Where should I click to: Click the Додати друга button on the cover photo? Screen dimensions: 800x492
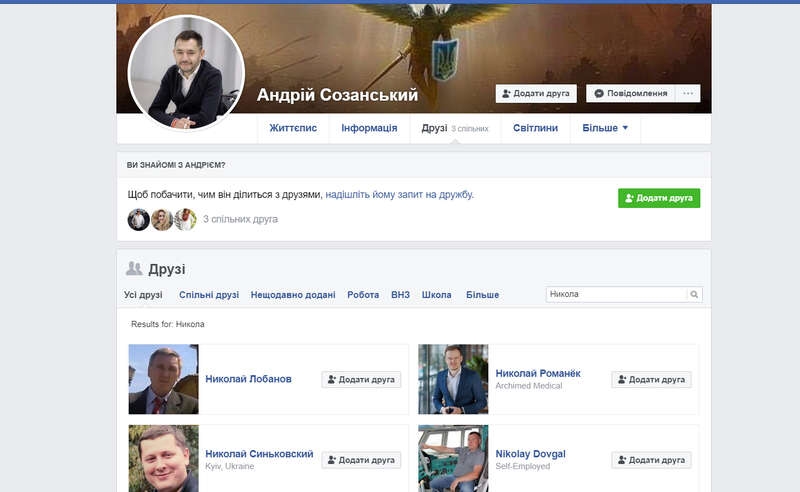[536, 93]
